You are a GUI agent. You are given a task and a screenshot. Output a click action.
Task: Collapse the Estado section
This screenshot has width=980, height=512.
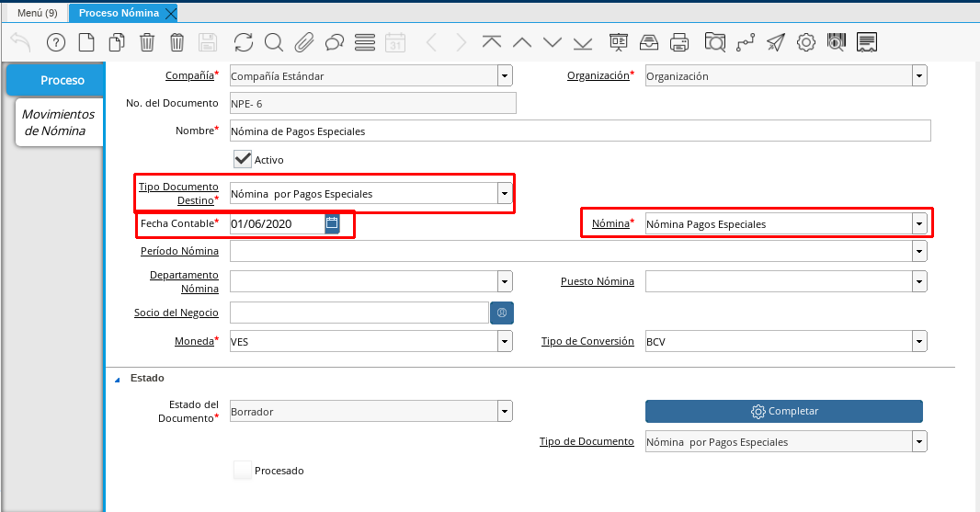pyautogui.click(x=117, y=378)
